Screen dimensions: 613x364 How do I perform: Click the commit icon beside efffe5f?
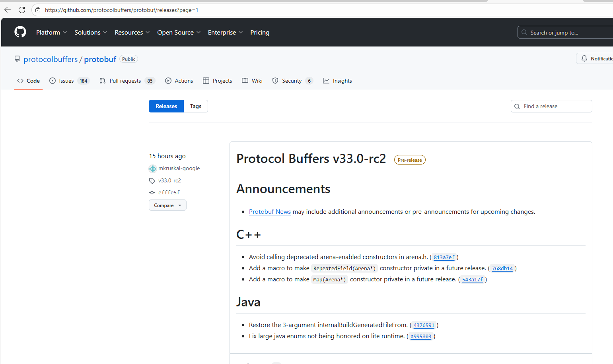click(152, 192)
